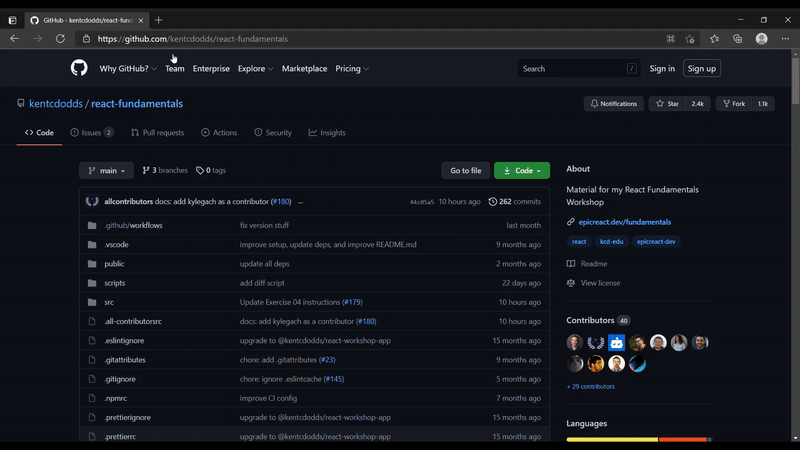Reload the page with refresh icon
The image size is (800, 450).
click(60, 39)
